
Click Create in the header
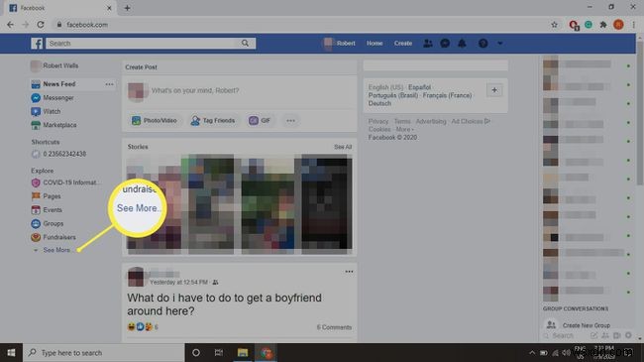[403, 44]
